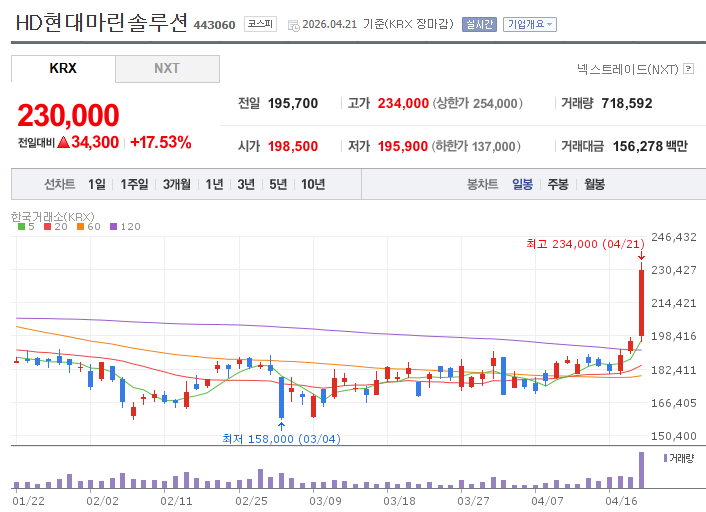Image resolution: width=706 pixels, height=512 pixels.
Task: Click the lower limit 하한가 137,000 text
Action: click(x=476, y=146)
